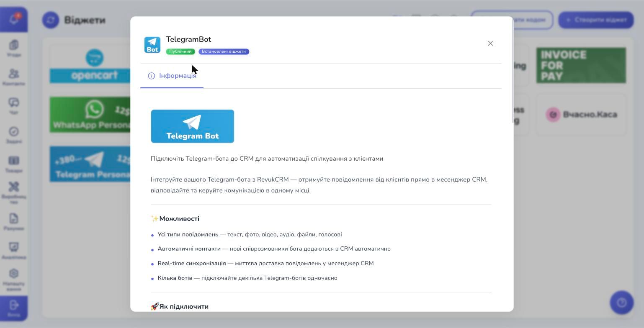Open the Invoice For Pay widget card
This screenshot has height=328, width=644.
pyautogui.click(x=581, y=65)
